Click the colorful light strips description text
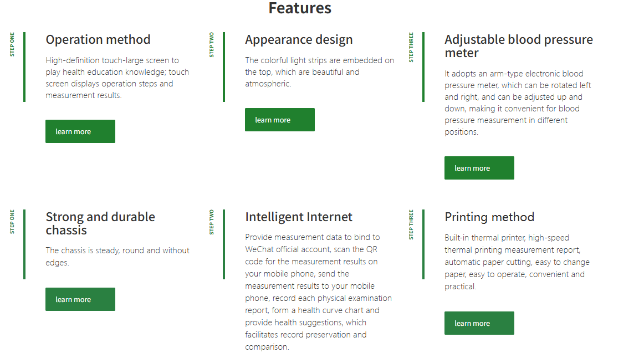 click(319, 72)
